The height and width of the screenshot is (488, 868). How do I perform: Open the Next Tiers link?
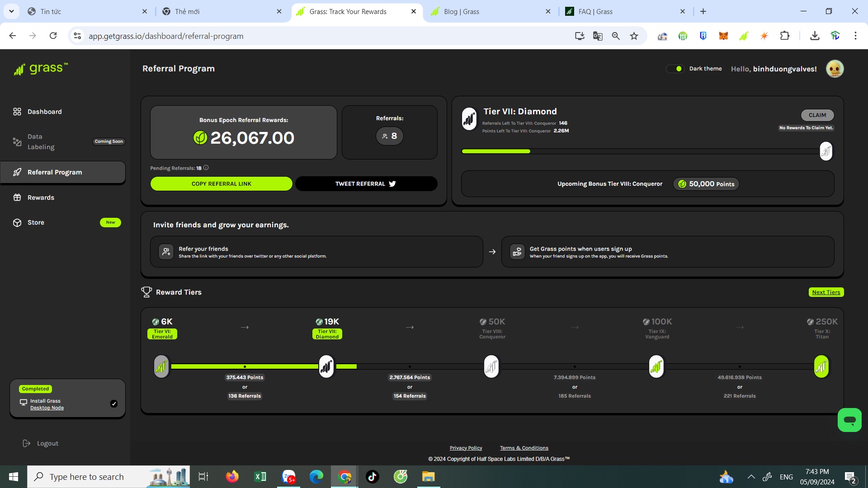pyautogui.click(x=826, y=292)
